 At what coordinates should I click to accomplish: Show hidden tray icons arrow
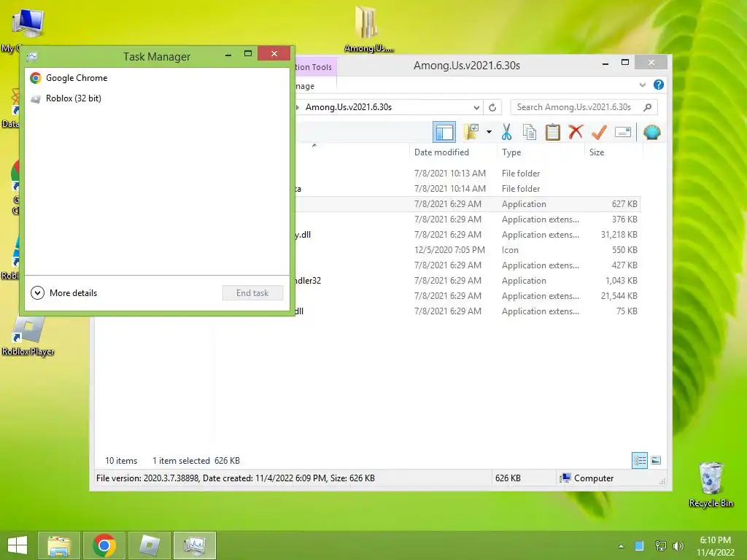[x=621, y=546]
